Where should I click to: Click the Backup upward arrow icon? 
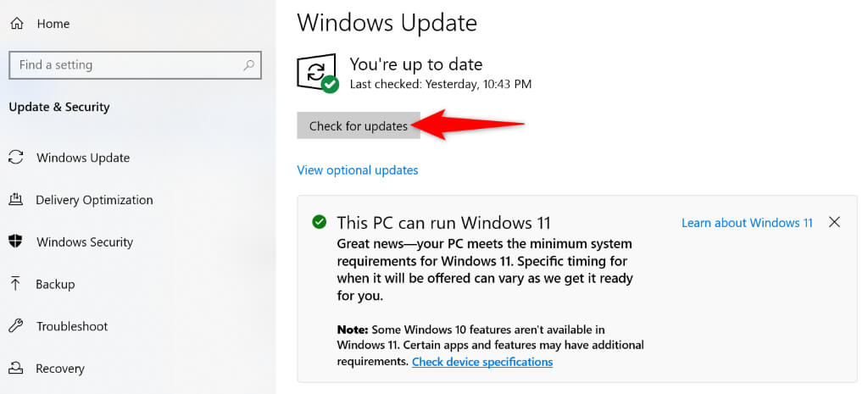tap(16, 284)
